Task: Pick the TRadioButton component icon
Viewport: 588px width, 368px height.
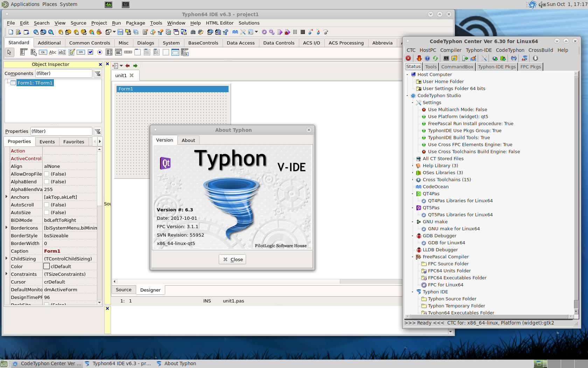Action: pos(100,52)
